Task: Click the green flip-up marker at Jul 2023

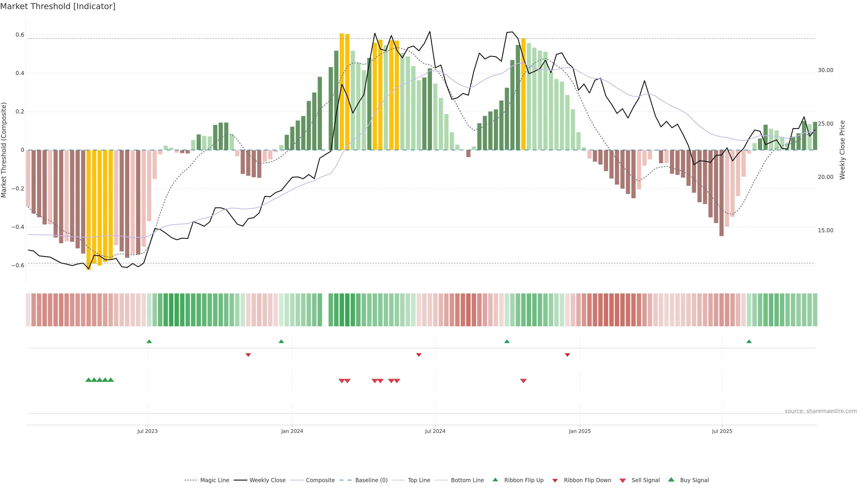Action: tap(149, 342)
